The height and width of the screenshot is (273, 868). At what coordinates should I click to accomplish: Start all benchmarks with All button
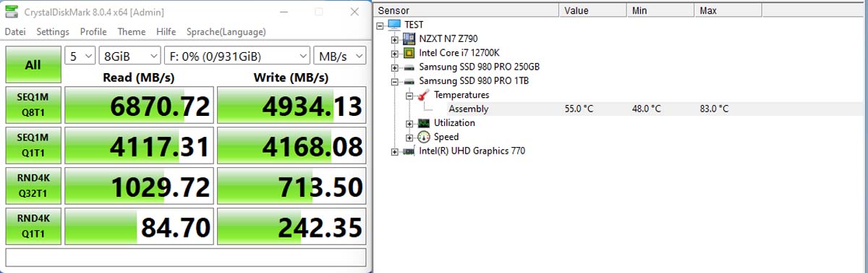[x=33, y=65]
